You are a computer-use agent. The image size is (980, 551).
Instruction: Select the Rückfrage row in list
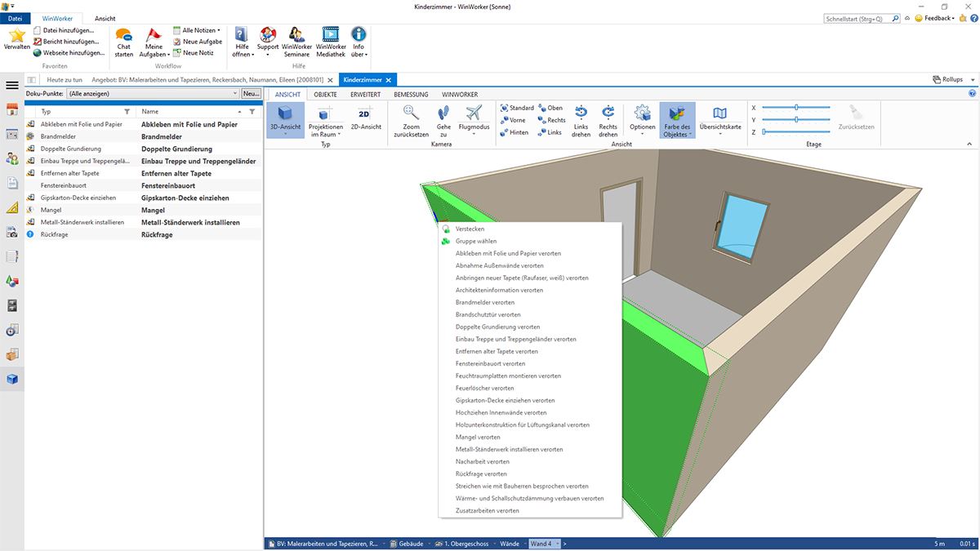point(144,234)
